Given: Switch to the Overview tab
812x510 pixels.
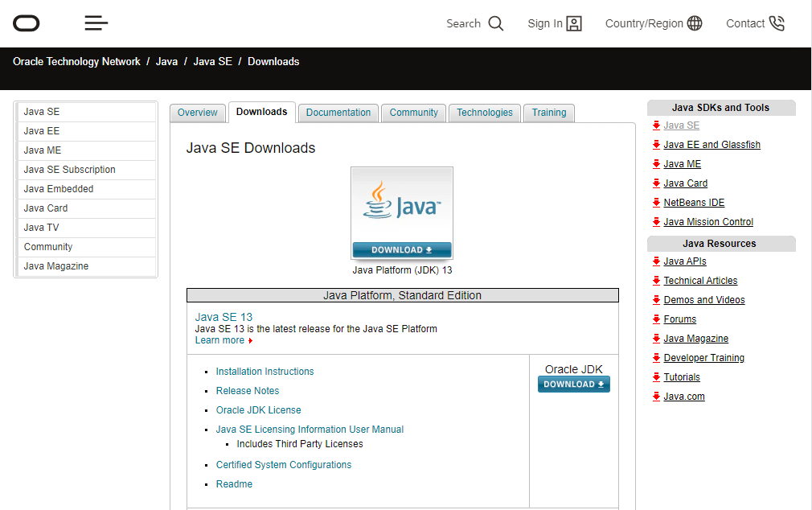Looking at the screenshot, I should pyautogui.click(x=197, y=113).
